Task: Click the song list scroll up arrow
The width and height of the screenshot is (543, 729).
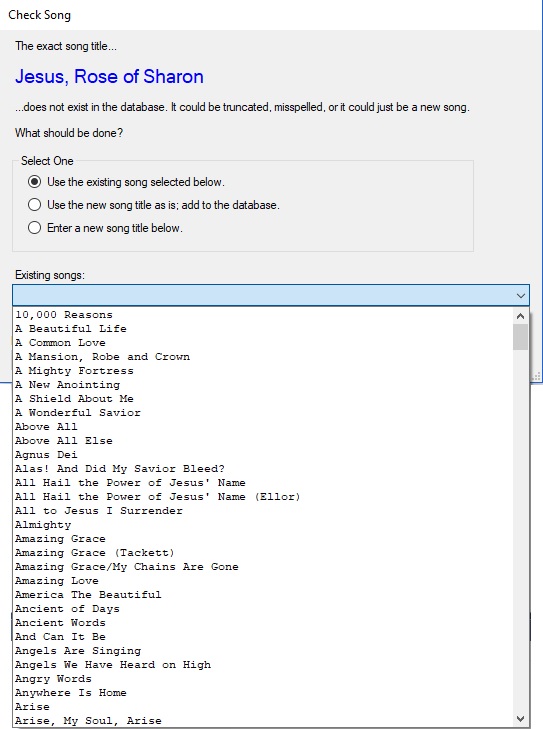Action: click(521, 316)
